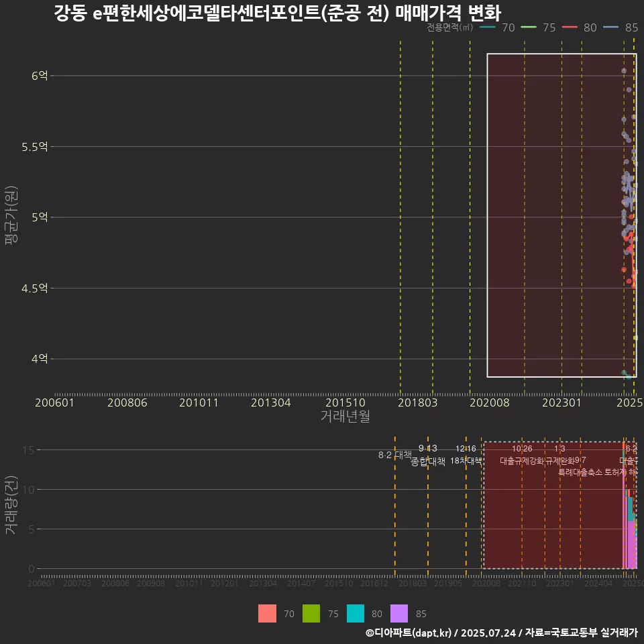The height and width of the screenshot is (644, 644).
Task: Click the 10·26 대출규제강화 annotation
Action: coord(522,455)
